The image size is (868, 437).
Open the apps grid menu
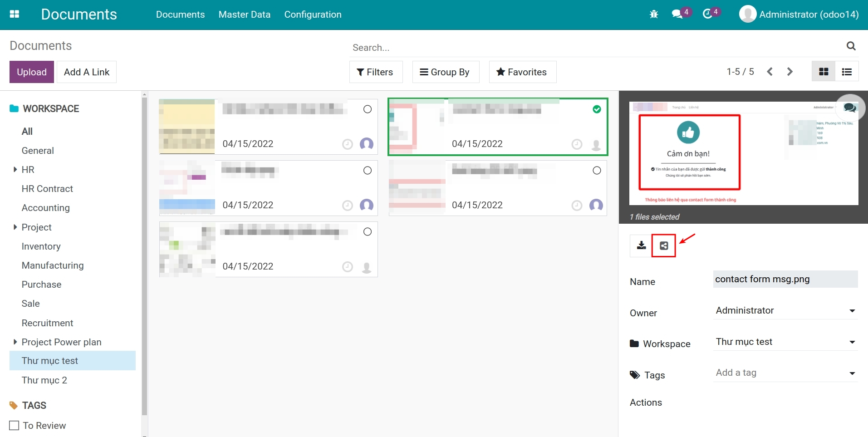[15, 14]
